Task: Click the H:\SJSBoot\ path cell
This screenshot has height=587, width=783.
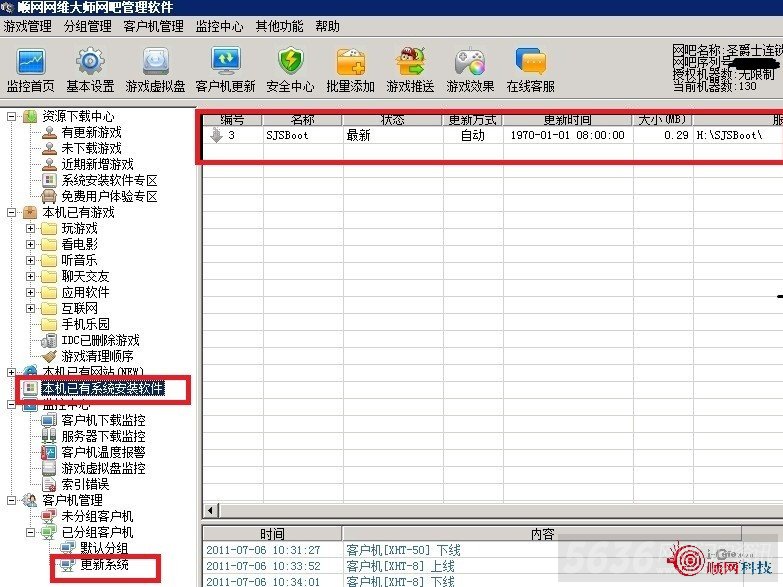Action: point(729,135)
